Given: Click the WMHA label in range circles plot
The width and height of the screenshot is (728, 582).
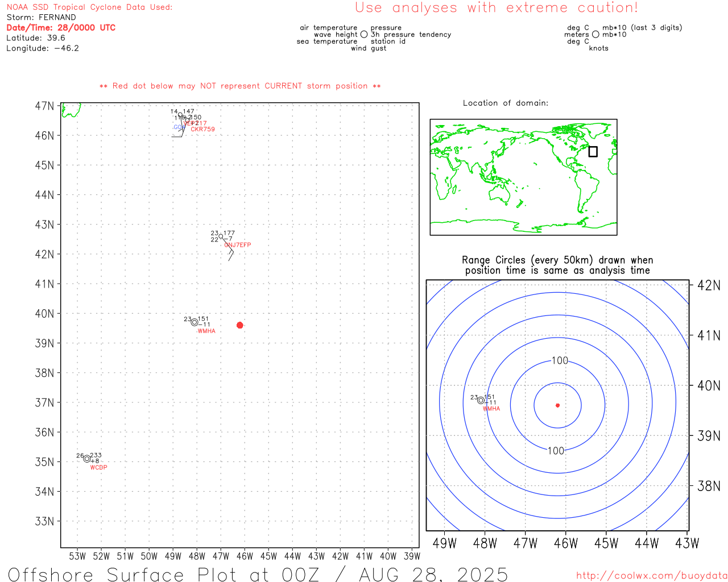Looking at the screenshot, I should click(491, 409).
